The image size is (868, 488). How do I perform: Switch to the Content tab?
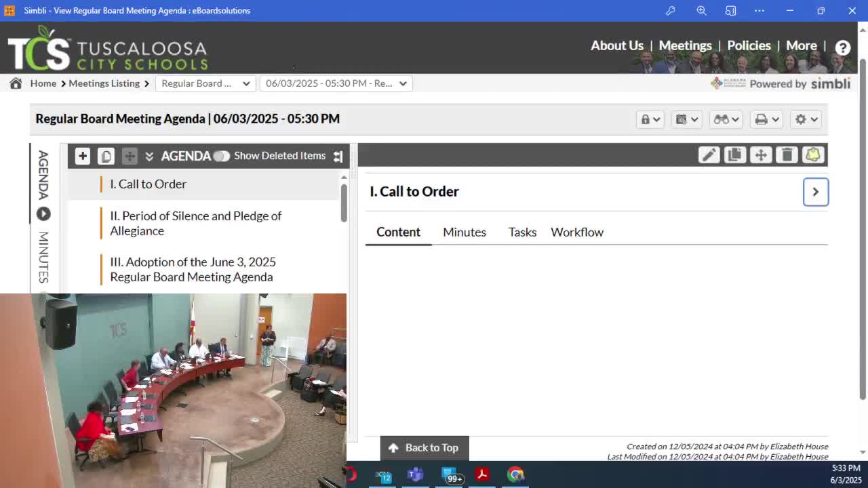tap(398, 232)
